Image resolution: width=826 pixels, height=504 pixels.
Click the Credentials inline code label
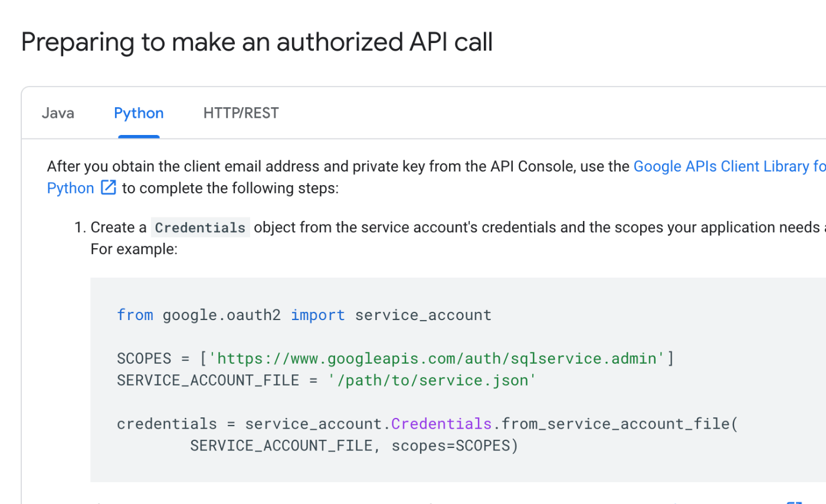pos(201,228)
